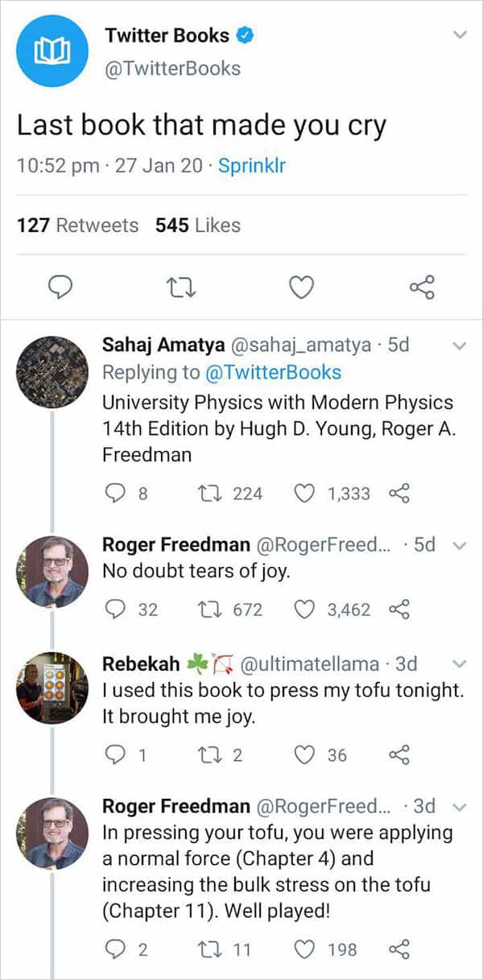This screenshot has height=980, width=483.
Task: Share the main Twitter Books tweet
Action: pos(422,287)
